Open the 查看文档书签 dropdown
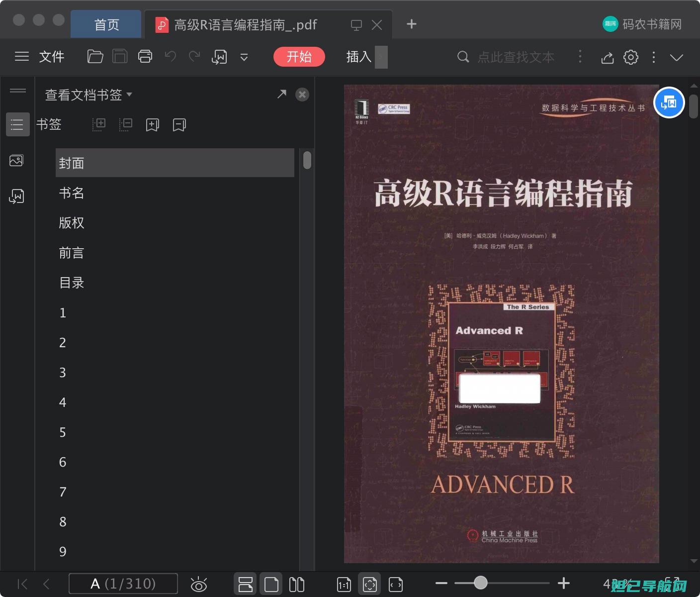Image resolution: width=700 pixels, height=597 pixels. click(x=88, y=95)
